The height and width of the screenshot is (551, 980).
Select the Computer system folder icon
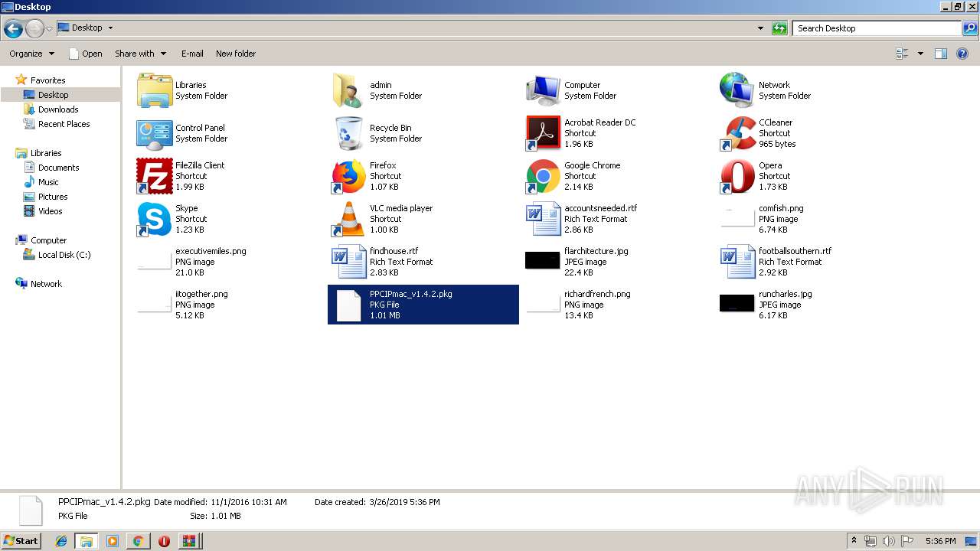pyautogui.click(x=544, y=90)
